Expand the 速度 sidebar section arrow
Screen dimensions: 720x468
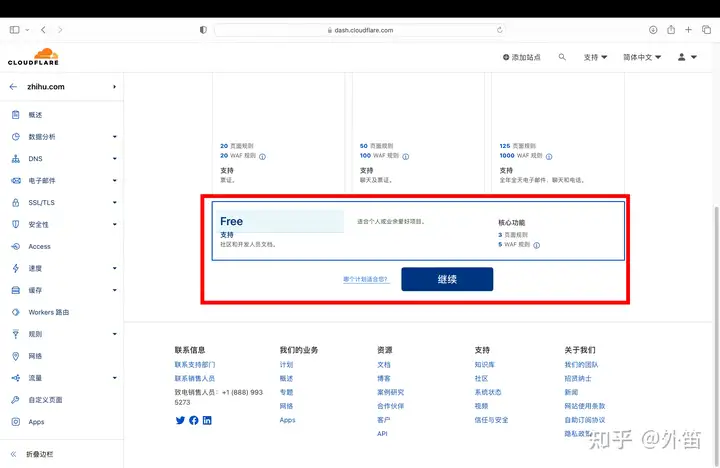pos(115,268)
